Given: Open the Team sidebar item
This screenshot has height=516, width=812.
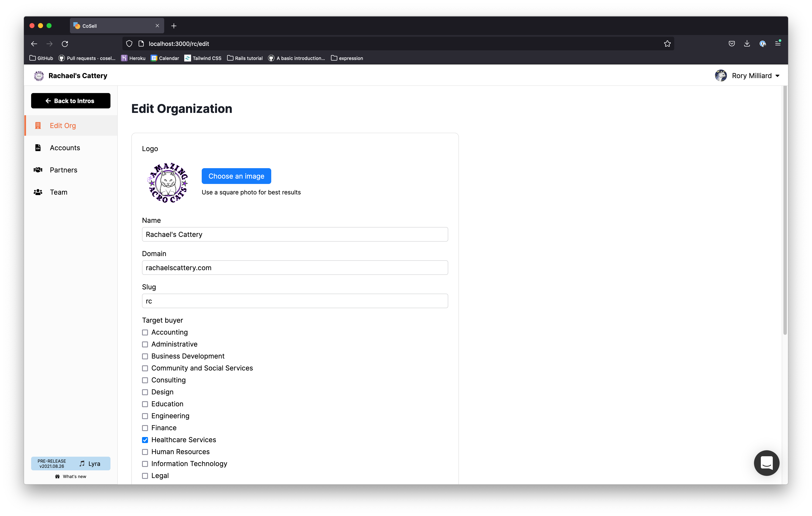Looking at the screenshot, I should [x=71, y=192].
